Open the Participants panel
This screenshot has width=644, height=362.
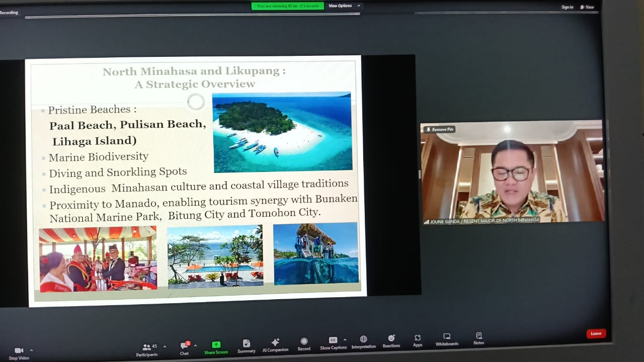click(x=146, y=347)
